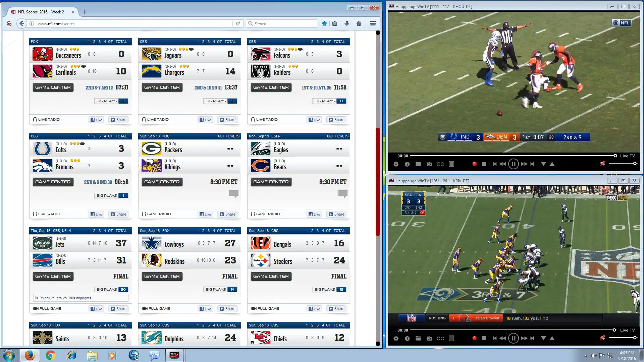Open settings gear in top WinTV window
Viewport: 644px width, 362px height.
click(396, 164)
